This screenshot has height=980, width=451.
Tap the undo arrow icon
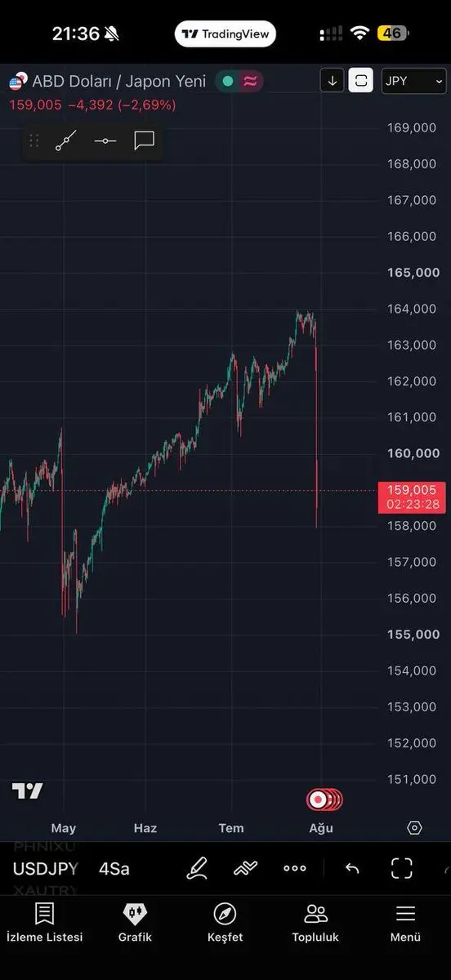tap(352, 868)
